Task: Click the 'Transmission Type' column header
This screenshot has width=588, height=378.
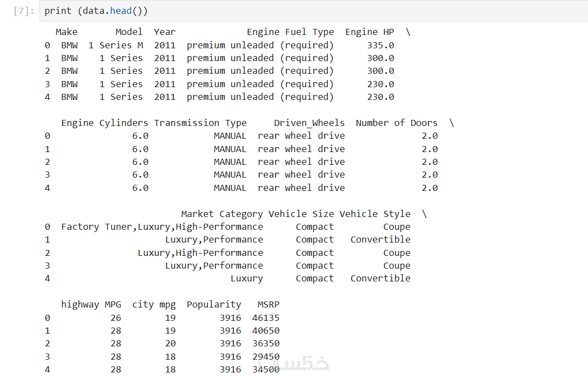Action: pos(200,123)
